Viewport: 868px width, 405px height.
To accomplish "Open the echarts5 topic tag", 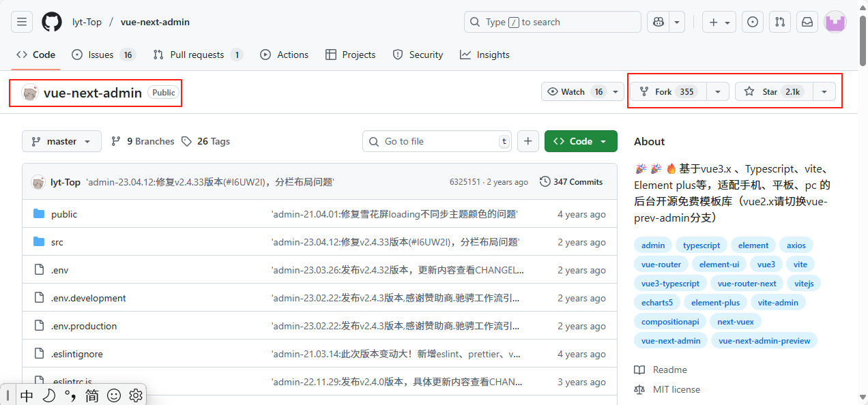I will [657, 303].
